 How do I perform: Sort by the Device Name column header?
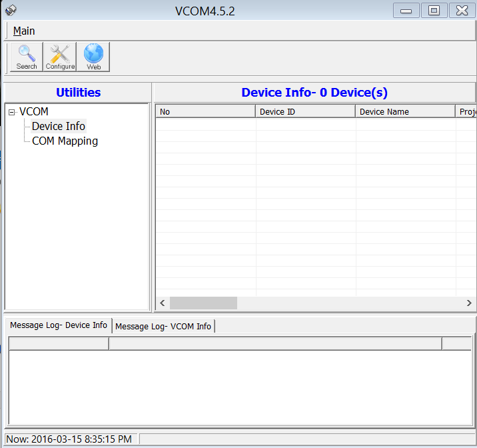(405, 111)
